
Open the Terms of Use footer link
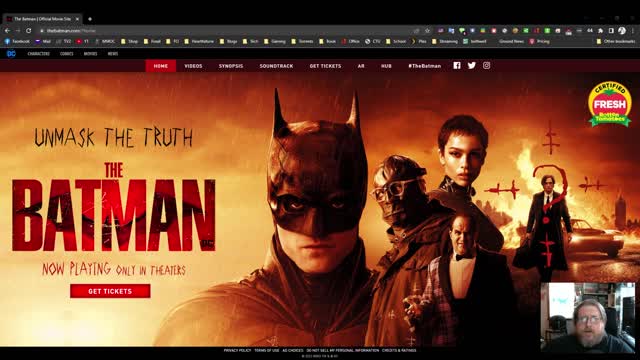[x=267, y=350]
